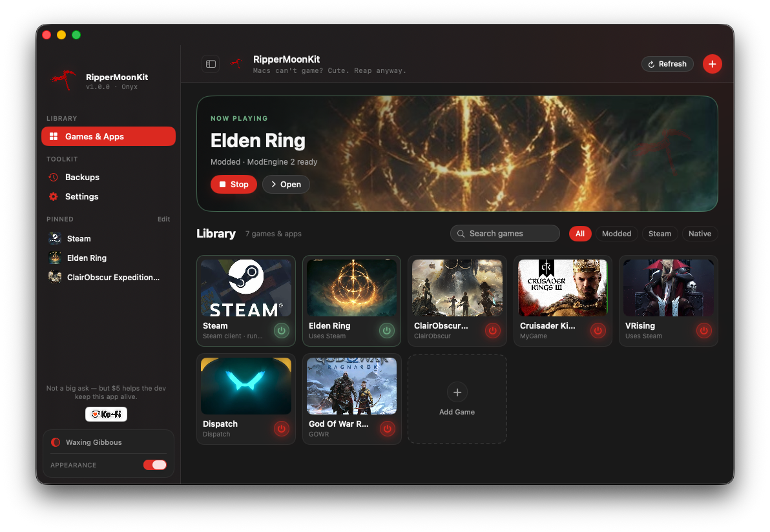Image resolution: width=770 pixels, height=532 pixels.
Task: Toggle power button on VRising card
Action: click(703, 331)
